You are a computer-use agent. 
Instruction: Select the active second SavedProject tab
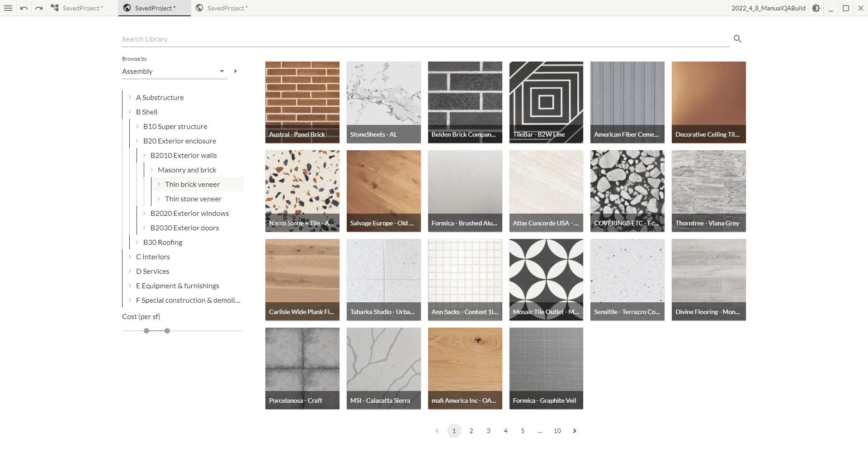point(155,8)
